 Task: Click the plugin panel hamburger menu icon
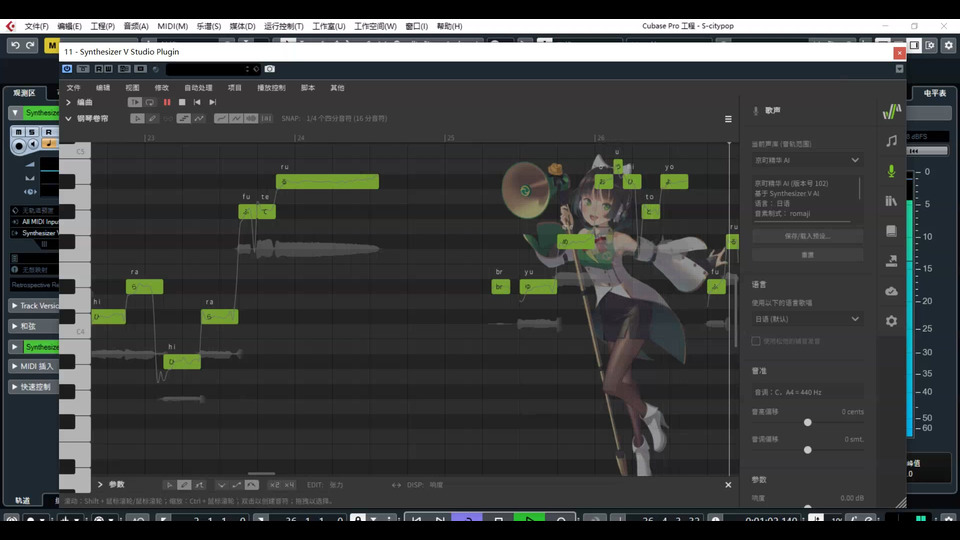[x=728, y=119]
